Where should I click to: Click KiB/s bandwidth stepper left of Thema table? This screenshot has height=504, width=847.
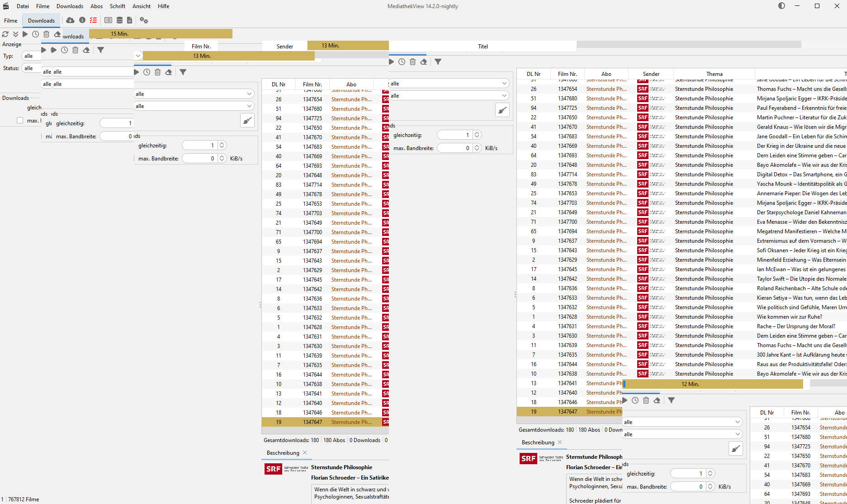coord(477,148)
